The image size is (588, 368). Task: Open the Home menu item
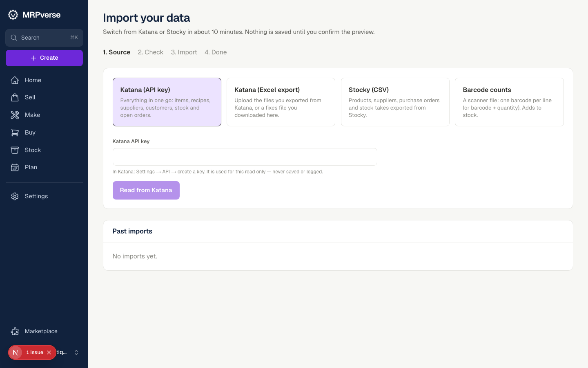click(x=44, y=80)
